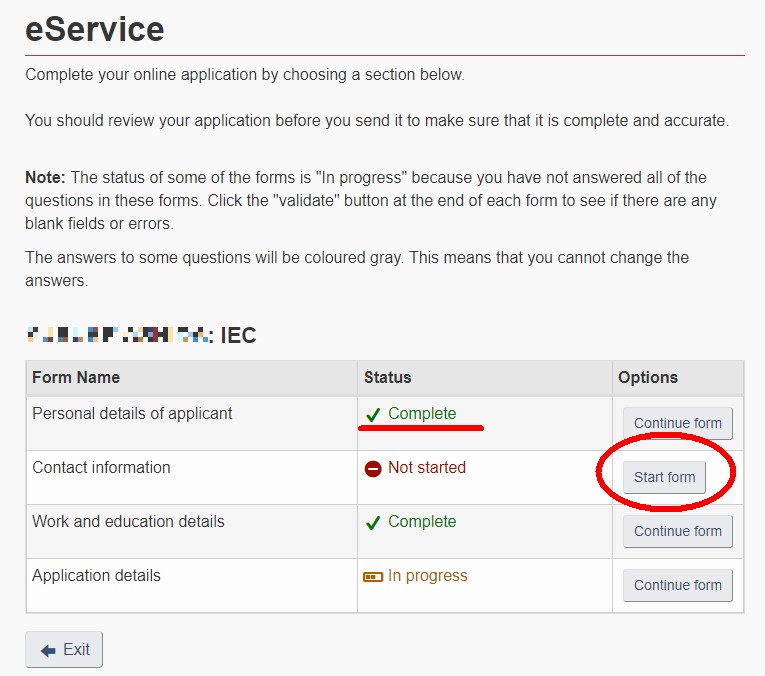
Task: Click the Exit button's arrow icon
Action: (x=48, y=650)
